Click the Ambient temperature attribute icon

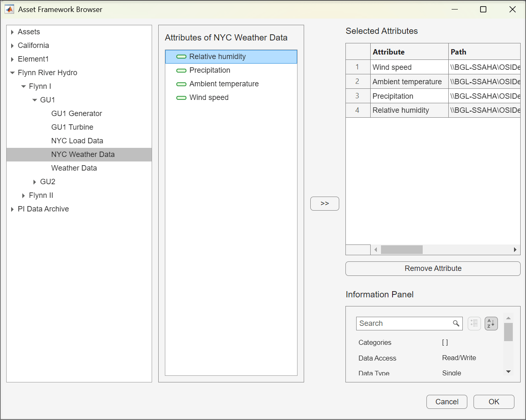point(181,84)
